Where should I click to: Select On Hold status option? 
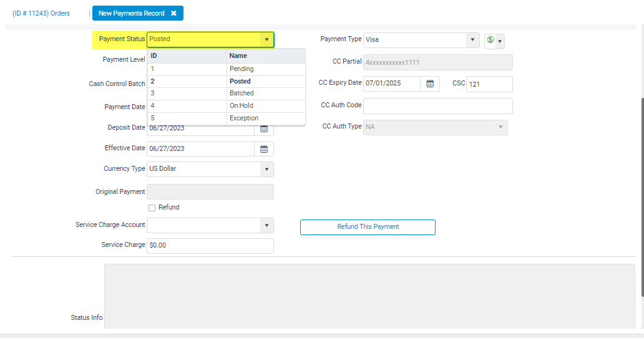pyautogui.click(x=227, y=106)
